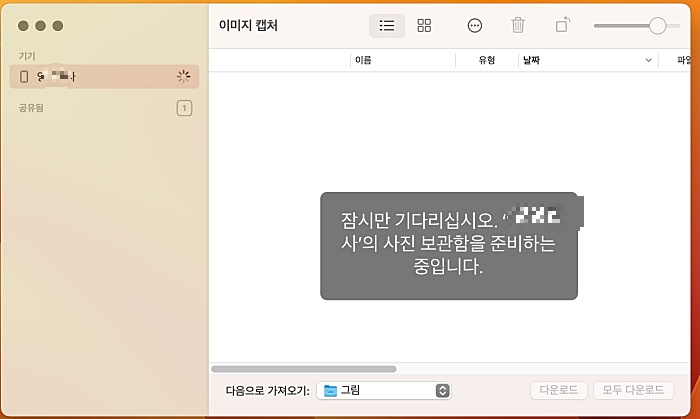Click the '모두 다운로드' button
This screenshot has height=419, width=700.
point(633,390)
